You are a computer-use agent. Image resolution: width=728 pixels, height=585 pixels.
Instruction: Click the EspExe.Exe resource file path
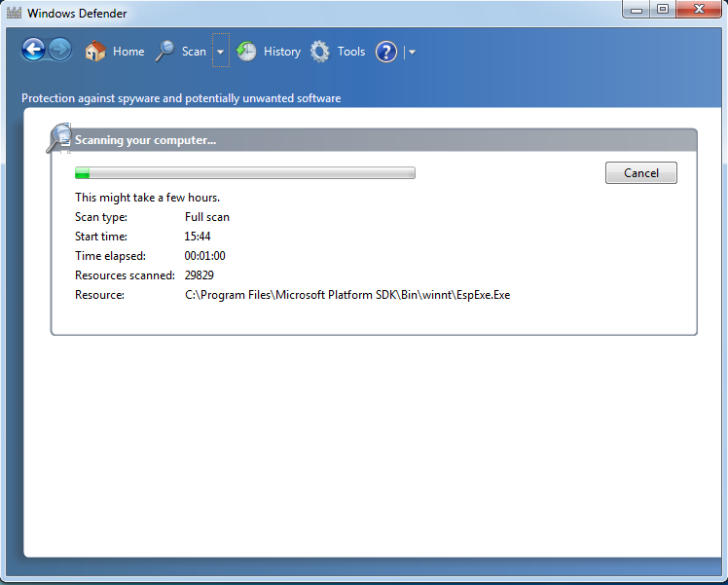pos(347,295)
